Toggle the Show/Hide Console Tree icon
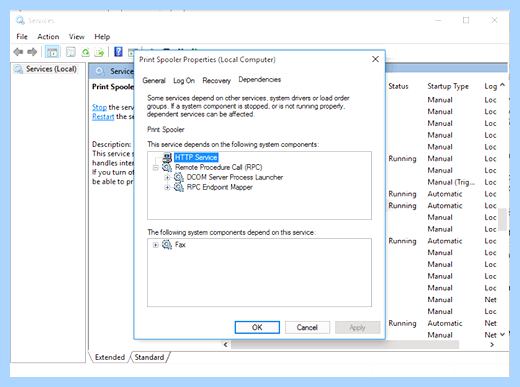The image size is (520, 387). click(x=52, y=52)
